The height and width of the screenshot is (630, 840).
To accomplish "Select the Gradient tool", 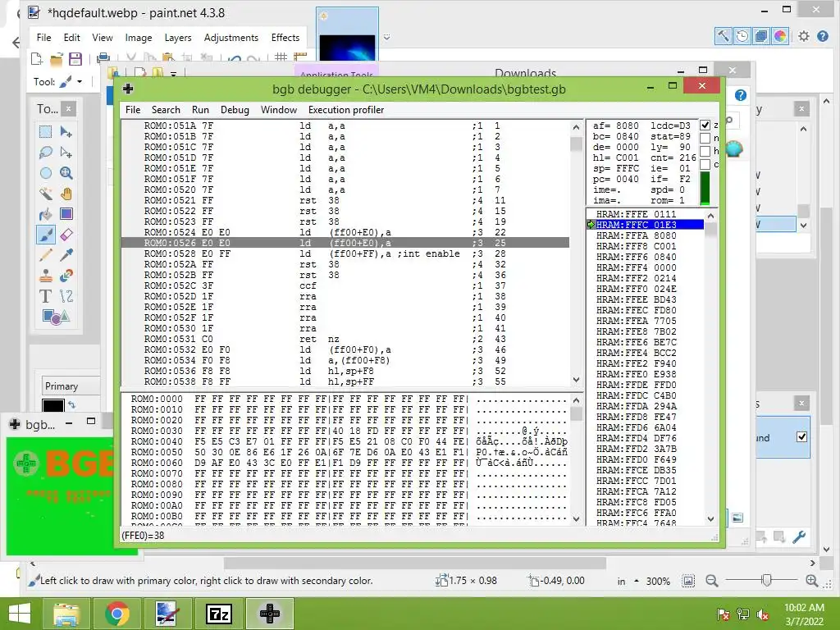I will [x=66, y=214].
